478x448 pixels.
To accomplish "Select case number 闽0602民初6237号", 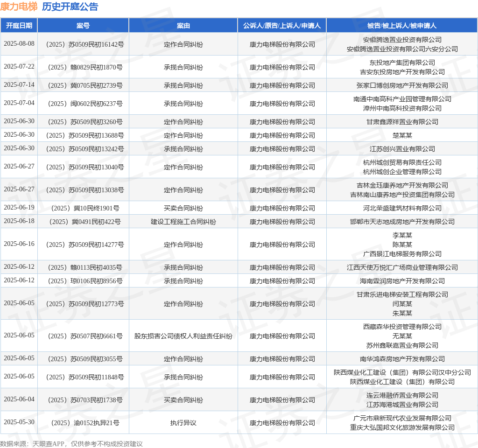I will (x=85, y=104).
